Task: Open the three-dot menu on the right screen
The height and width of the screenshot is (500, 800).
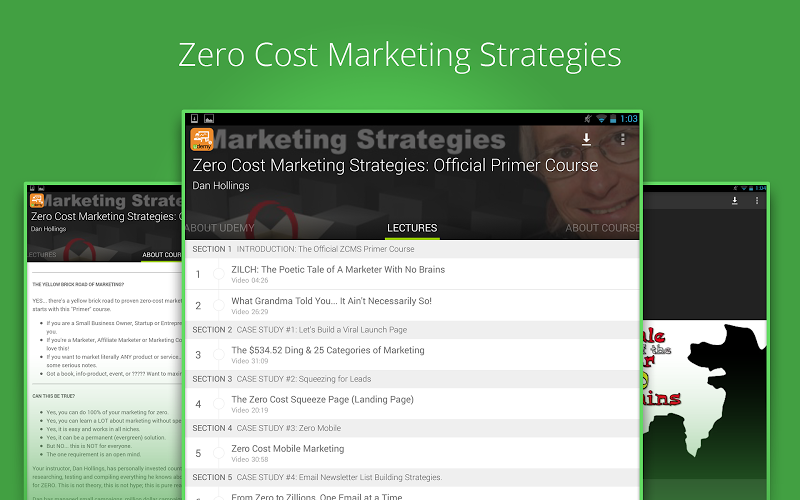Action: 757,201
